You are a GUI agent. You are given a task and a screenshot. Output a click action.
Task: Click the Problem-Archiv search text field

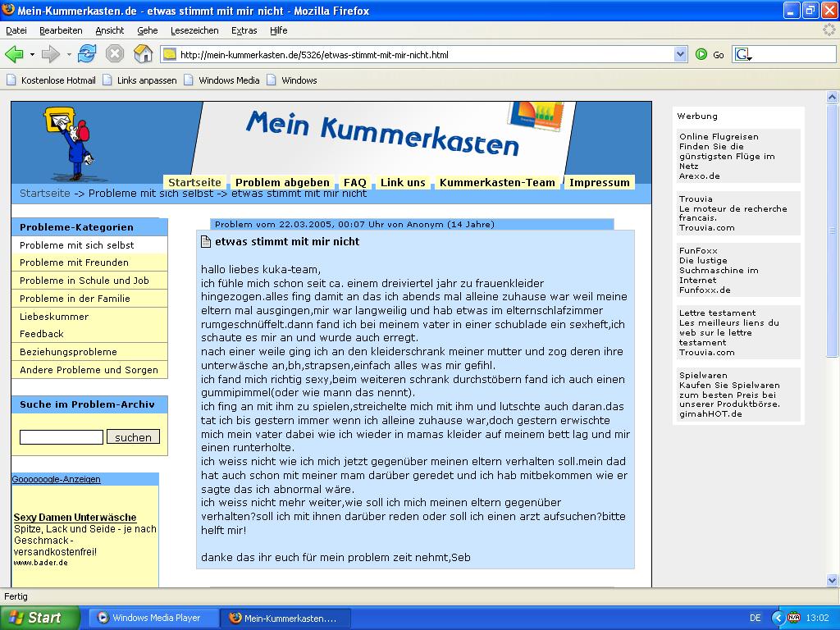click(x=62, y=437)
